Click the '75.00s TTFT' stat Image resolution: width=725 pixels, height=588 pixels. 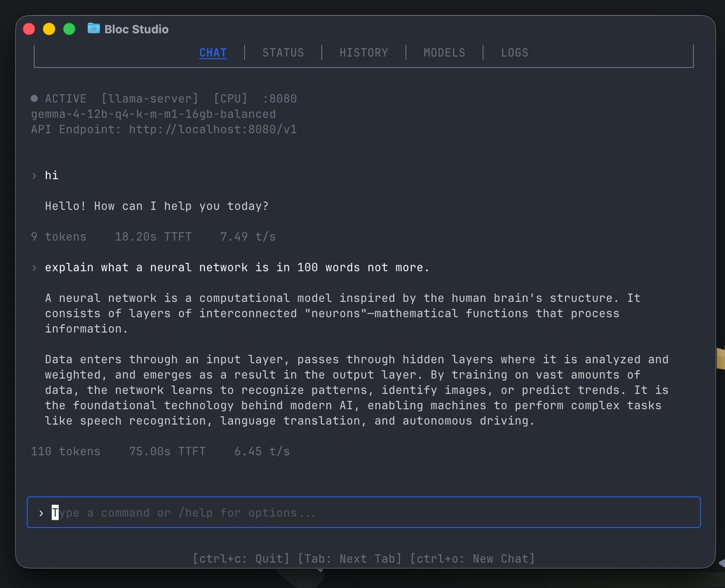coord(167,451)
